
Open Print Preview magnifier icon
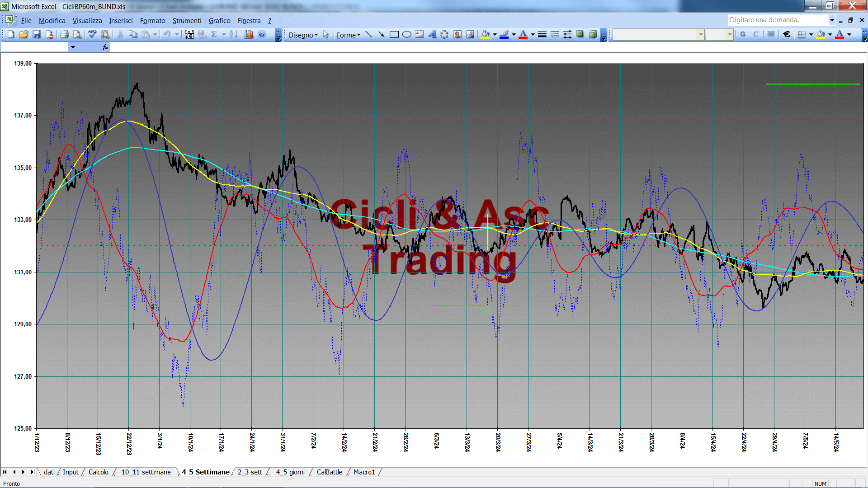(x=77, y=34)
